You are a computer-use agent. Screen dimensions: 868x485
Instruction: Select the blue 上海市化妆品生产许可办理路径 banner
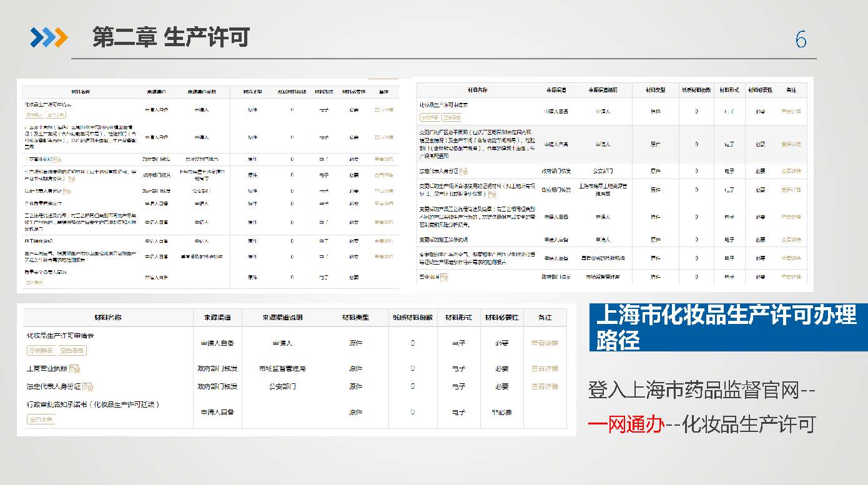coord(728,328)
